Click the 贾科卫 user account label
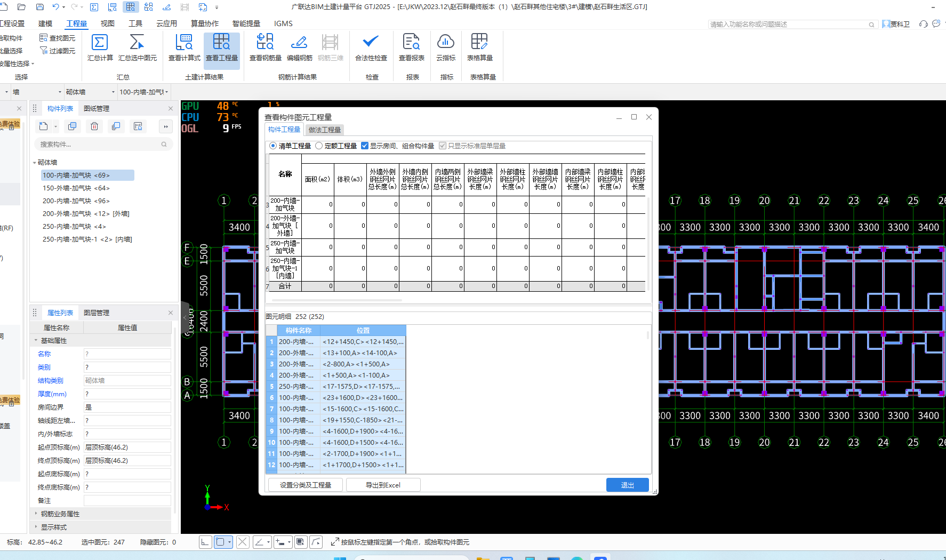Viewport: 946px width, 560px height. [x=900, y=24]
